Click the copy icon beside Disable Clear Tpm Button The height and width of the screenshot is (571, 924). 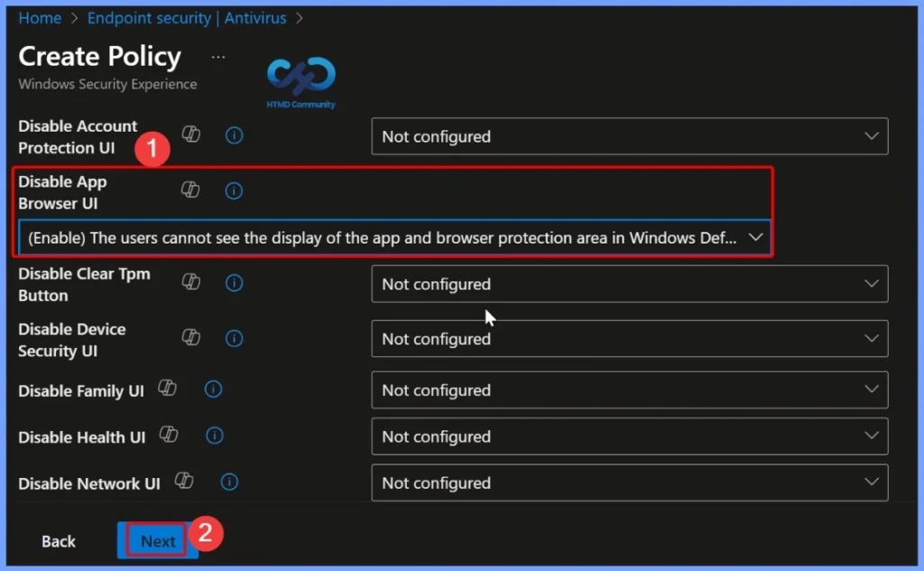(x=190, y=283)
